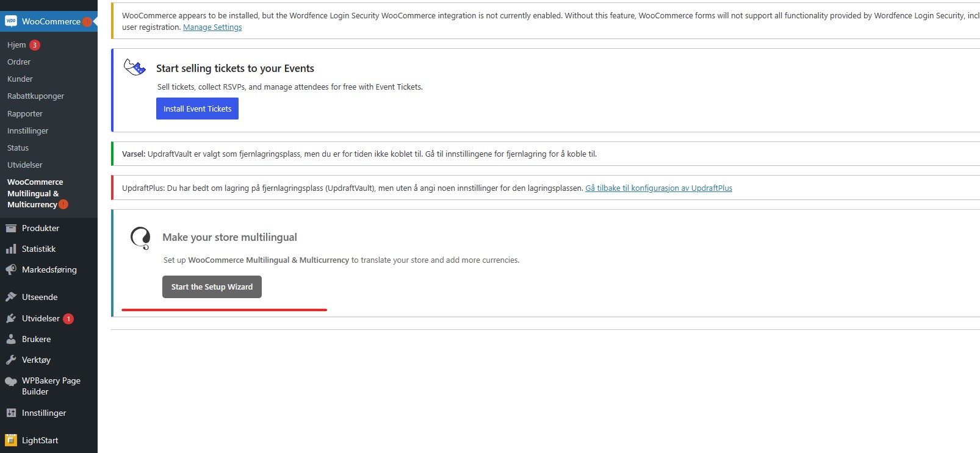980x453 pixels.
Task: Click Start the Setup Wizard button
Action: (212, 287)
